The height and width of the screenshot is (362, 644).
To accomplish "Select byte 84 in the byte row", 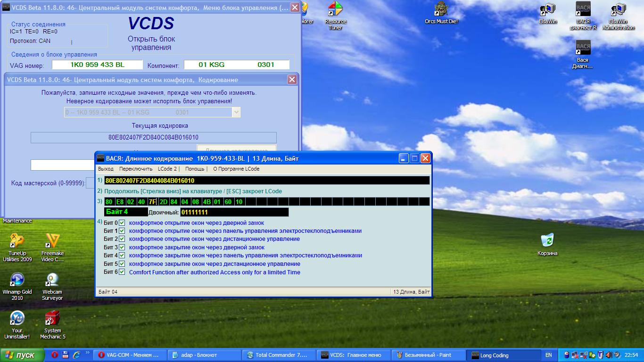I will [174, 202].
